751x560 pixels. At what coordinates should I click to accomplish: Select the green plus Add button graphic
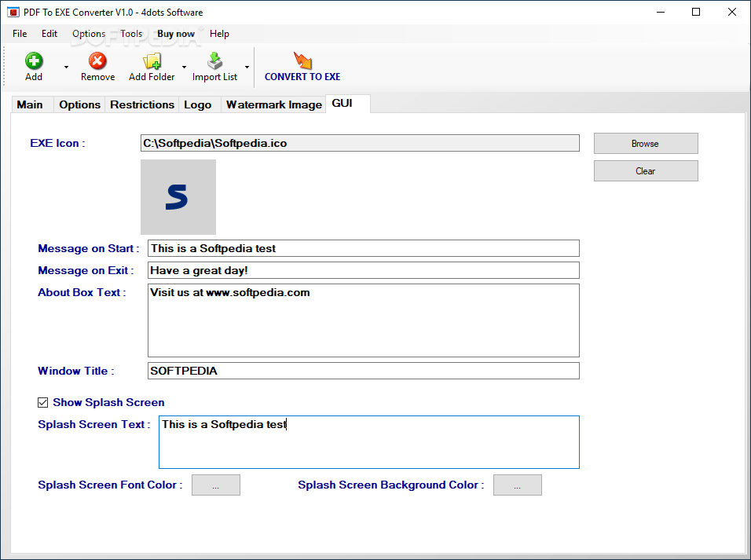[x=33, y=61]
